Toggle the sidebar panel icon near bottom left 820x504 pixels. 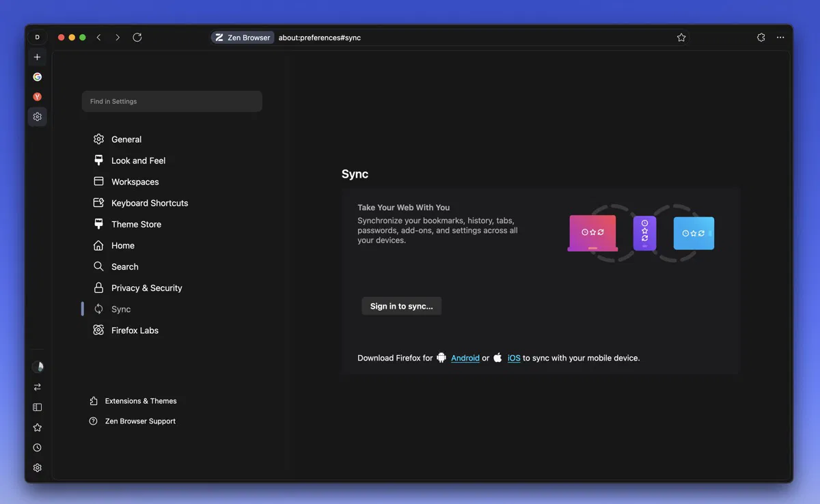pos(37,407)
